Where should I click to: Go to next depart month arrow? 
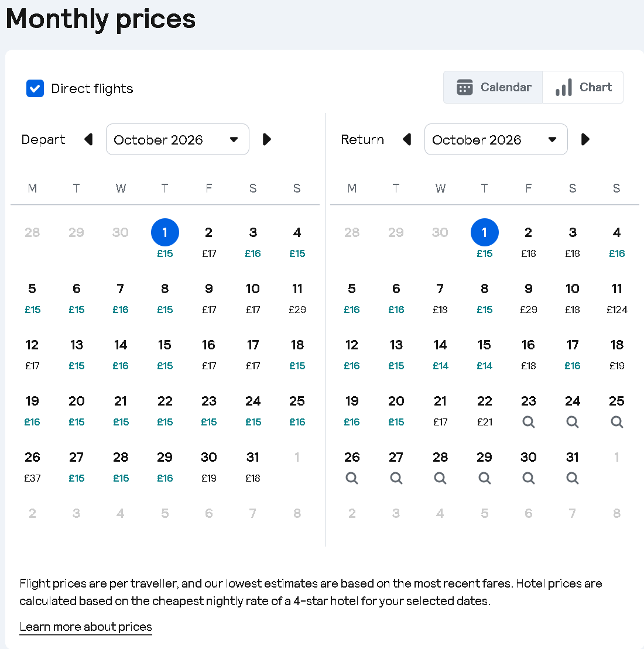pyautogui.click(x=267, y=139)
